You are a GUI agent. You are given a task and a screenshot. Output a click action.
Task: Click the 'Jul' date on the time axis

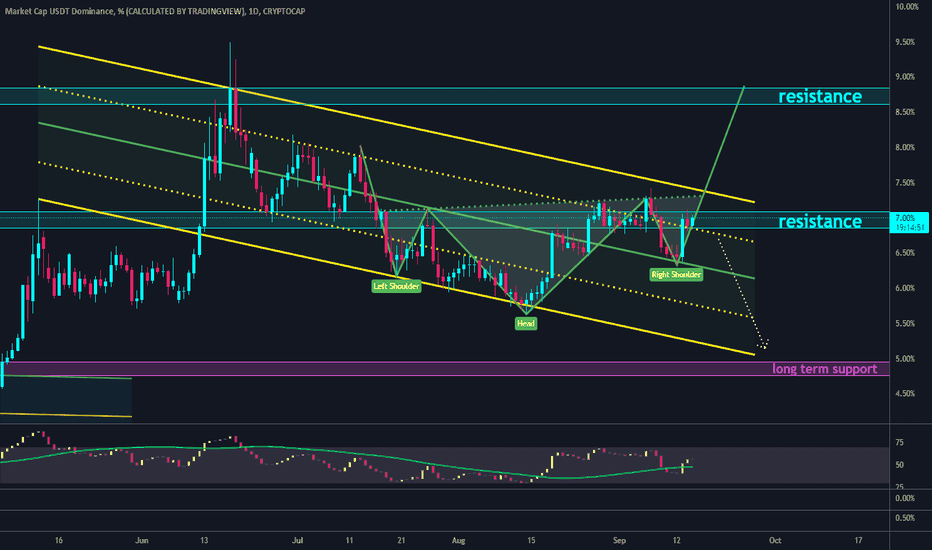pyautogui.click(x=298, y=540)
